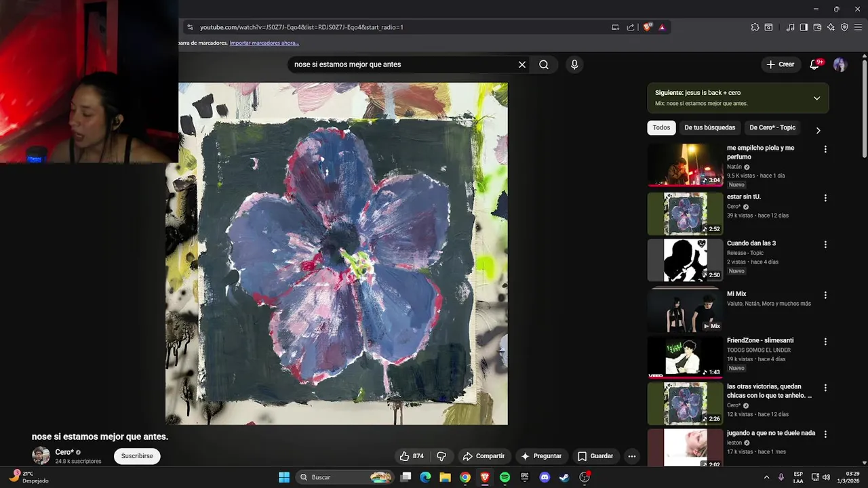Click 'Importar marcadores ahora...' link
The width and height of the screenshot is (868, 488).
[x=264, y=43]
